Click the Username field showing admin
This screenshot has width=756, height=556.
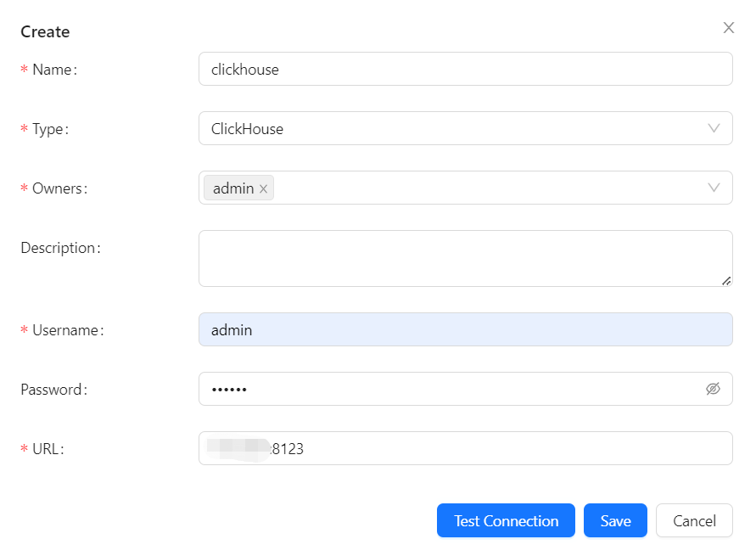pos(467,329)
